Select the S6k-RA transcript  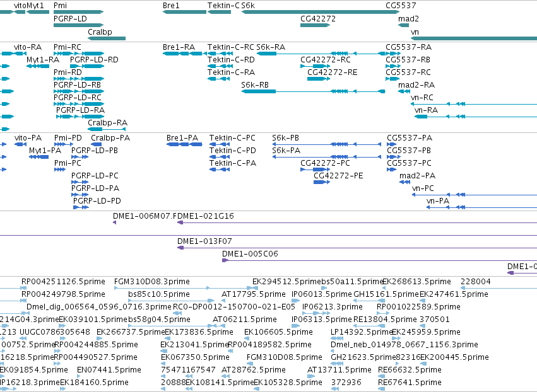(x=321, y=54)
